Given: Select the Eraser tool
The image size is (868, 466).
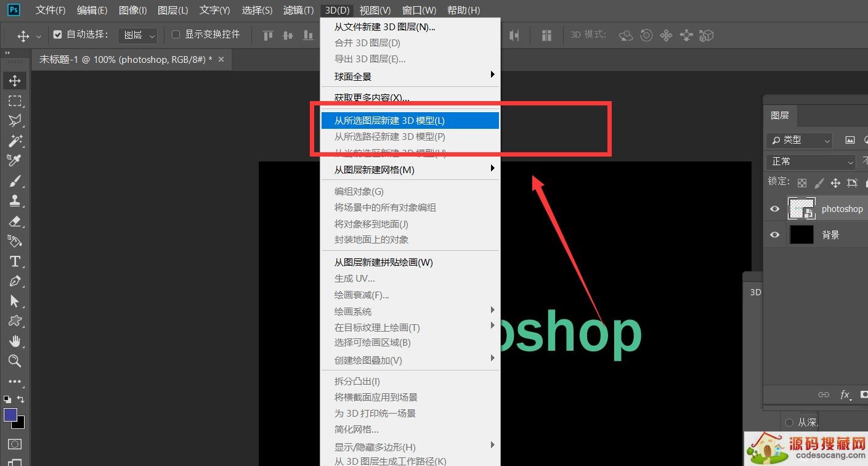Looking at the screenshot, I should (x=15, y=221).
